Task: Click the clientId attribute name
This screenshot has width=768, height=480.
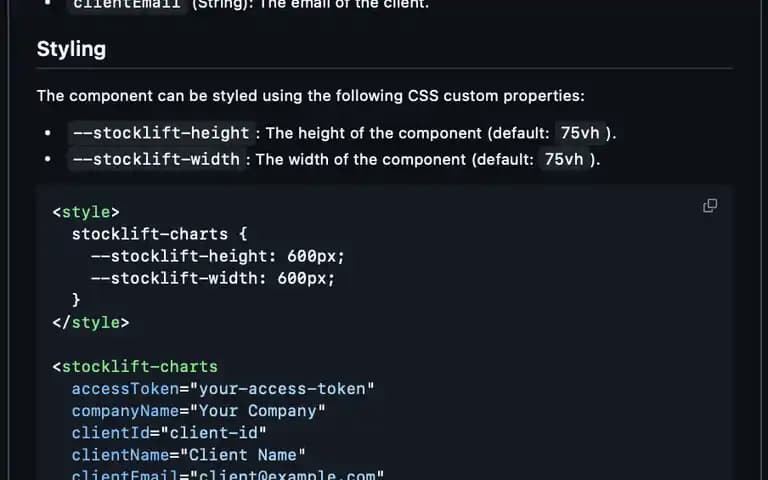Action: coord(111,433)
